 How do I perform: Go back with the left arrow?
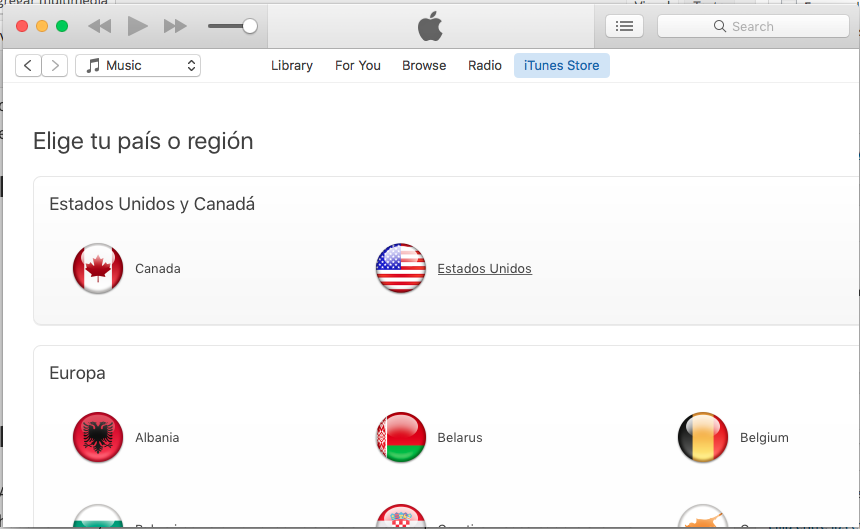28,66
